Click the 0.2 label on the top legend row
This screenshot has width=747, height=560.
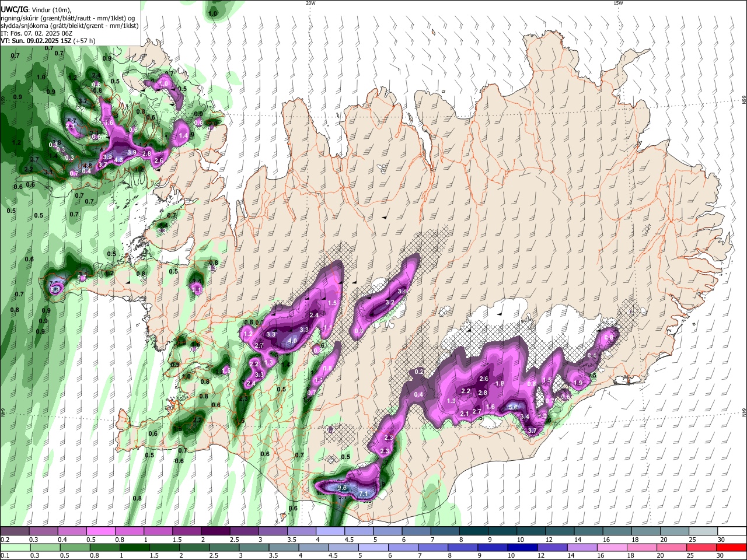5,540
